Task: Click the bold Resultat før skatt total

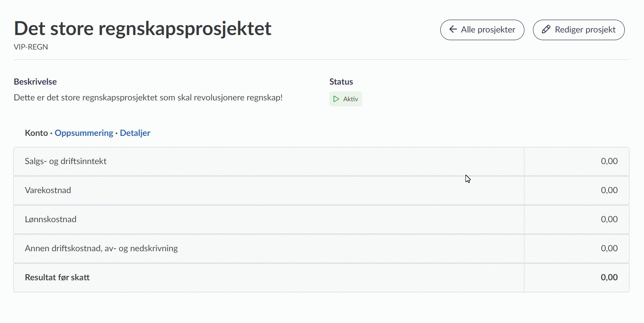Action: point(609,277)
